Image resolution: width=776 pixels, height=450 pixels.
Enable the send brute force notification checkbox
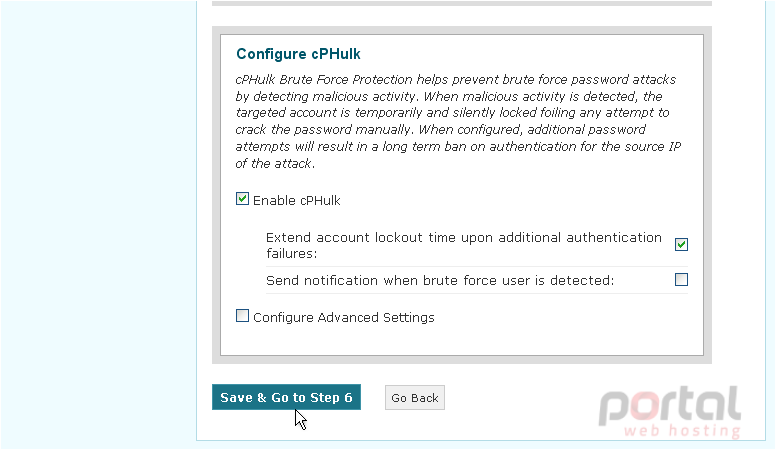[681, 280]
